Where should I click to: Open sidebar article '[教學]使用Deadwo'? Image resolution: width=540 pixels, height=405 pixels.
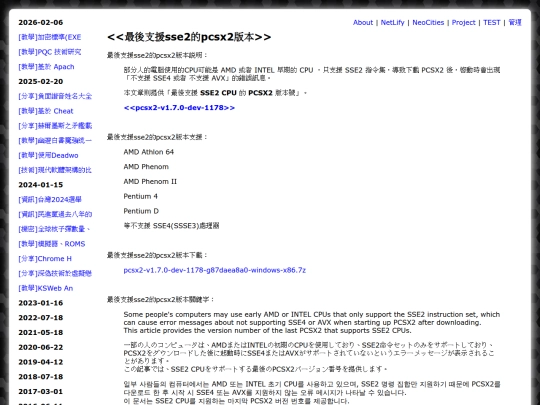(x=48, y=155)
